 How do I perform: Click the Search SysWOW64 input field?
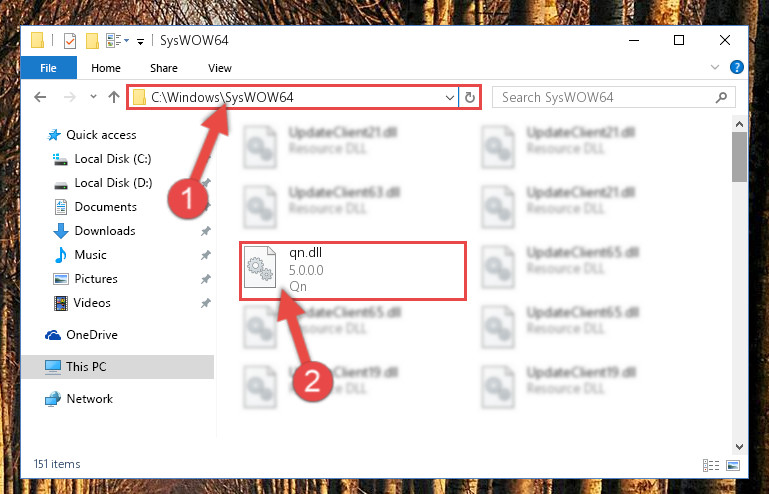(606, 97)
